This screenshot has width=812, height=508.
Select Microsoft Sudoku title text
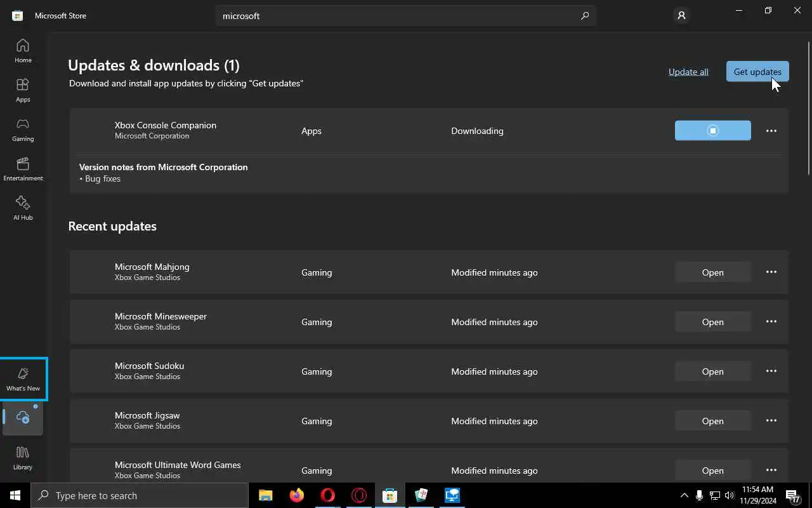click(149, 366)
